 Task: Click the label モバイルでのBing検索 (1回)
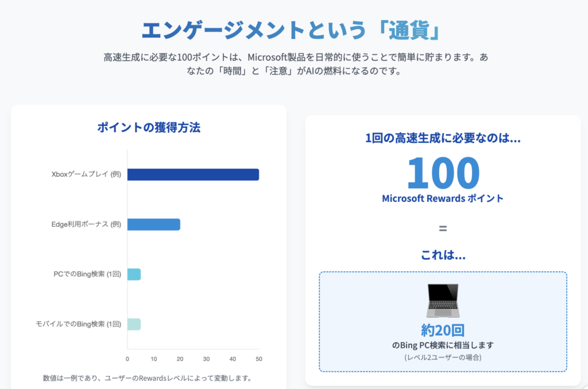pyautogui.click(x=78, y=324)
